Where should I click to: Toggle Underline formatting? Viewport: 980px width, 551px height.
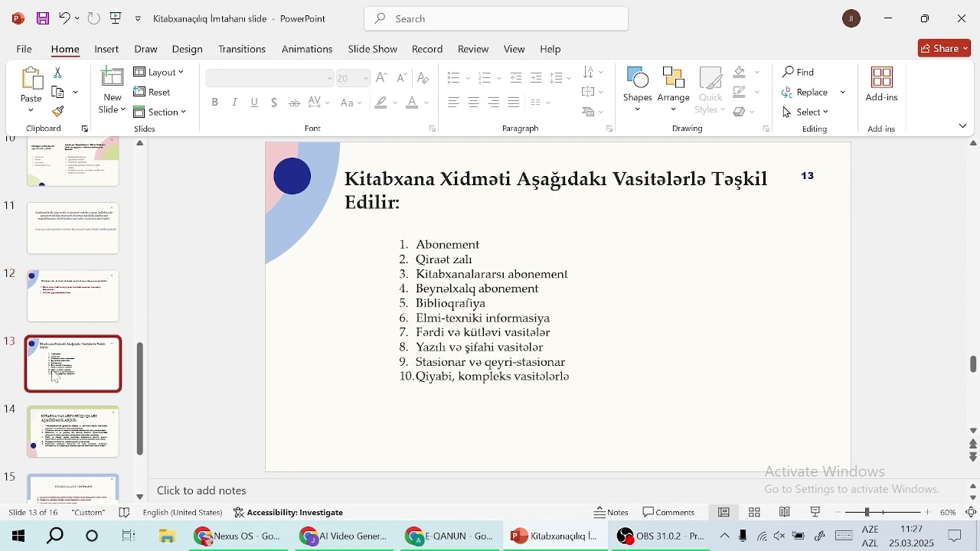(x=255, y=103)
